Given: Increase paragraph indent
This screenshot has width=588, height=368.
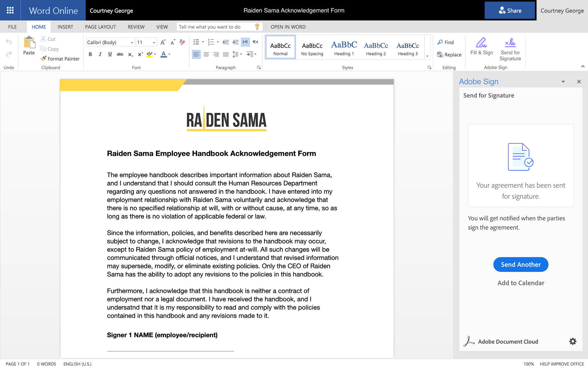Looking at the screenshot, I should pyautogui.click(x=236, y=42).
